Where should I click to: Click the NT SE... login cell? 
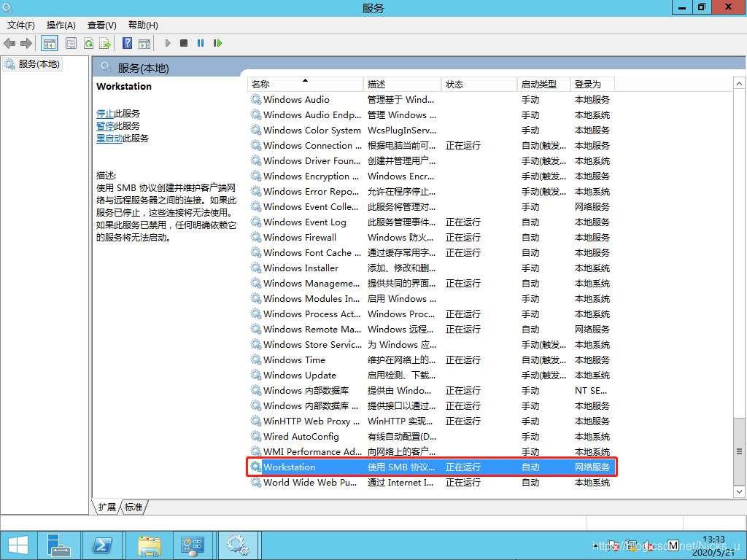click(591, 391)
